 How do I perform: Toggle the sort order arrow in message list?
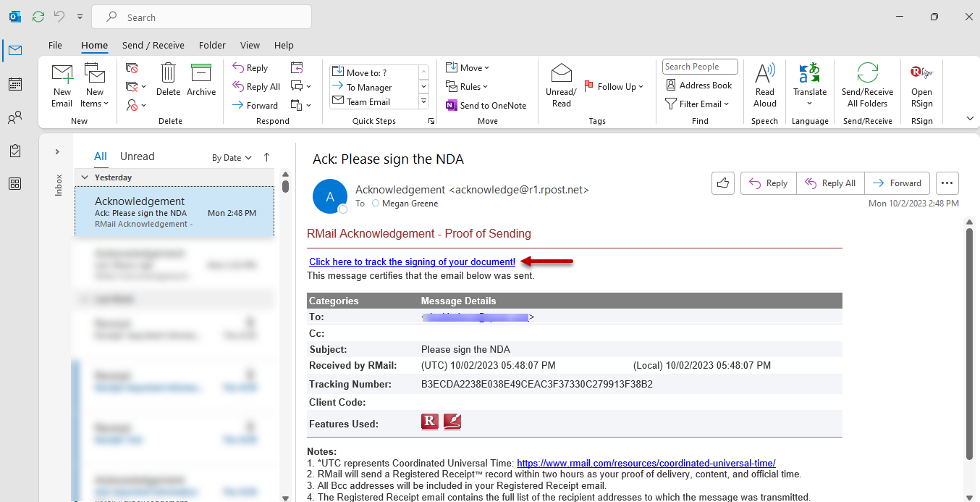(x=266, y=157)
